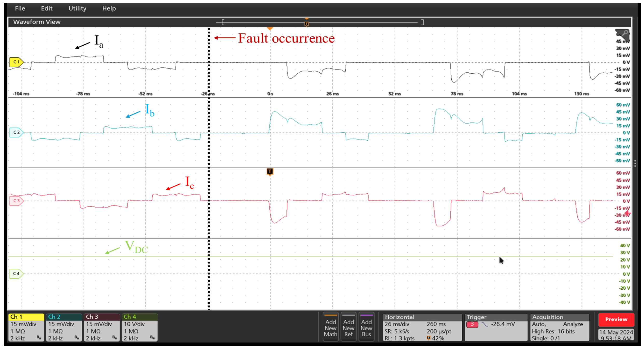The image size is (644, 349).
Task: Open the Acquisition settings panel
Action: pyautogui.click(x=559, y=327)
